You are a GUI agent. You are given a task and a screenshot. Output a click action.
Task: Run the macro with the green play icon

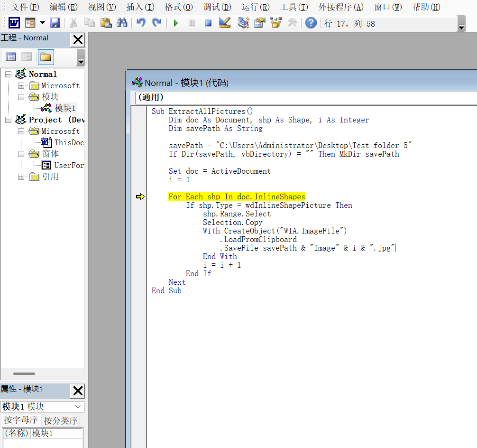[176, 23]
